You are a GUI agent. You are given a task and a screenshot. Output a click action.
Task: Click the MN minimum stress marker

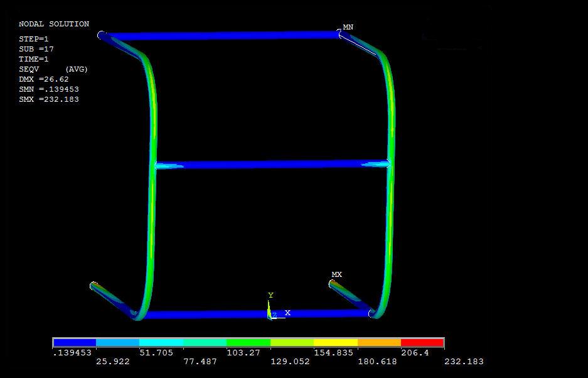point(348,27)
